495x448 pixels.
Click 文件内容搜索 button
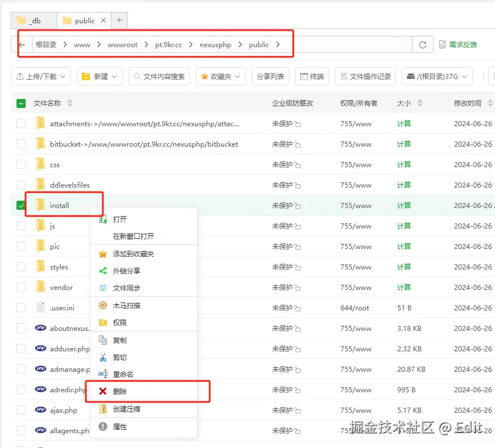(x=159, y=76)
